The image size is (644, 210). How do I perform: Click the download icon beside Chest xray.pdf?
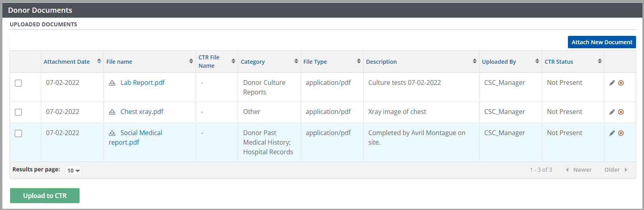point(112,112)
